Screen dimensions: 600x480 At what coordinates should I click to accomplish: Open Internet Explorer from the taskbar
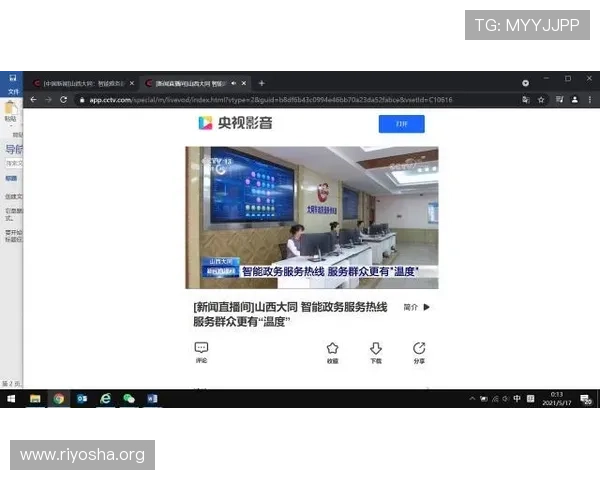(105, 399)
